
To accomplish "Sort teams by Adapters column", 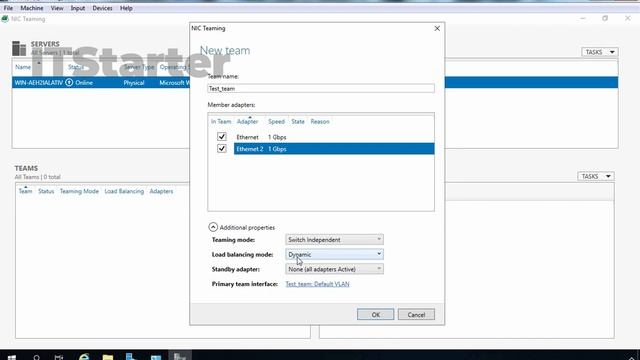I will (161, 191).
